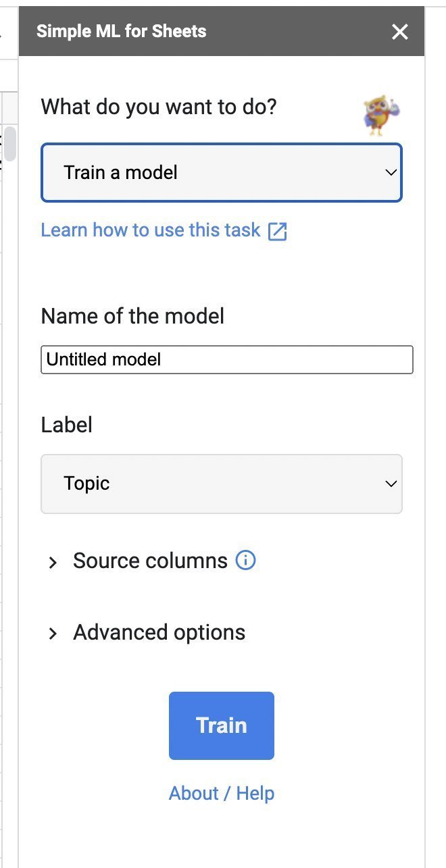
Task: Close the Simple ML for Sheets sidebar
Action: [400, 32]
